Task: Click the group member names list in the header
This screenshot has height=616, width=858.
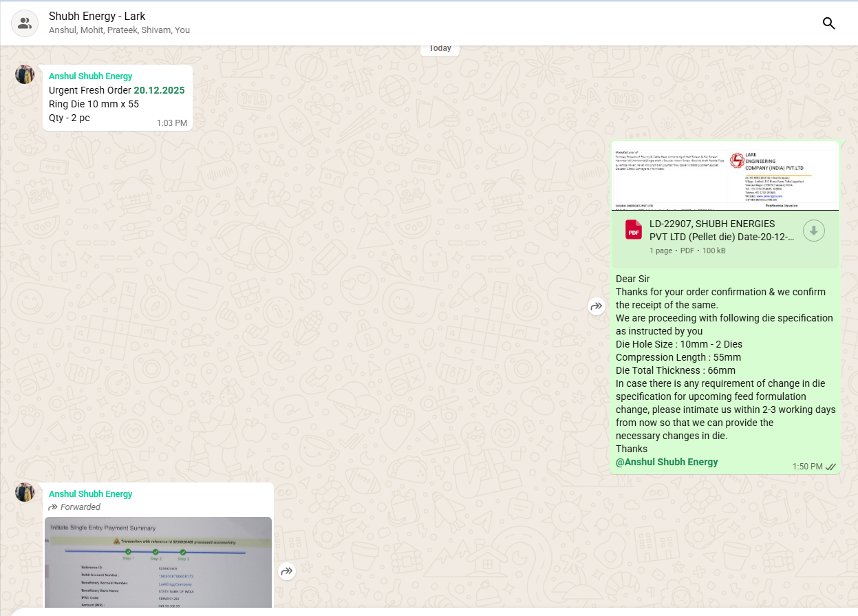Action: pyautogui.click(x=119, y=30)
